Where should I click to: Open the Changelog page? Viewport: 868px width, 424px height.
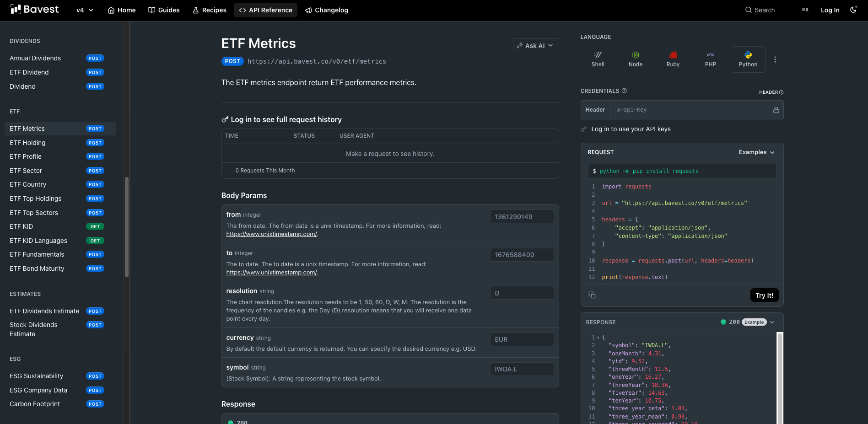coord(327,10)
